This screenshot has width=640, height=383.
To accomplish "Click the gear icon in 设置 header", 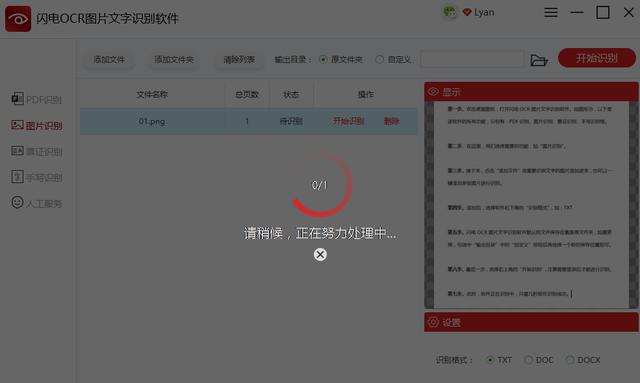I will pos(433,322).
